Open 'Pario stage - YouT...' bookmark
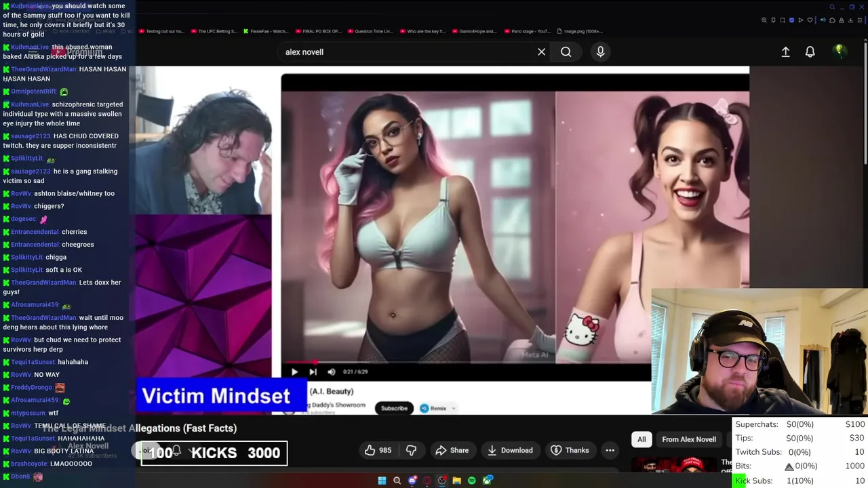 pos(527,31)
